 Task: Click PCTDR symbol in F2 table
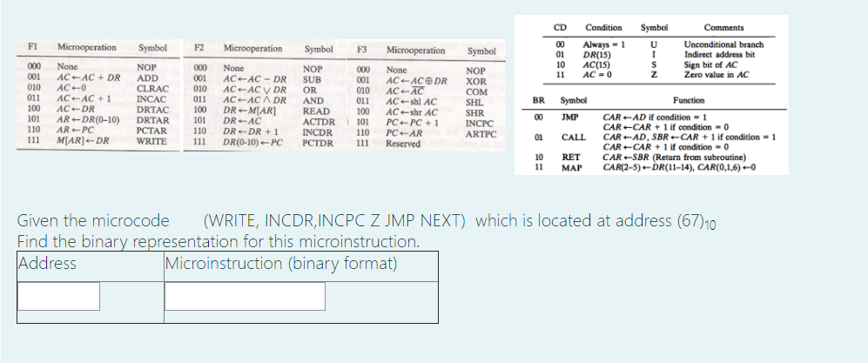pyautogui.click(x=319, y=144)
